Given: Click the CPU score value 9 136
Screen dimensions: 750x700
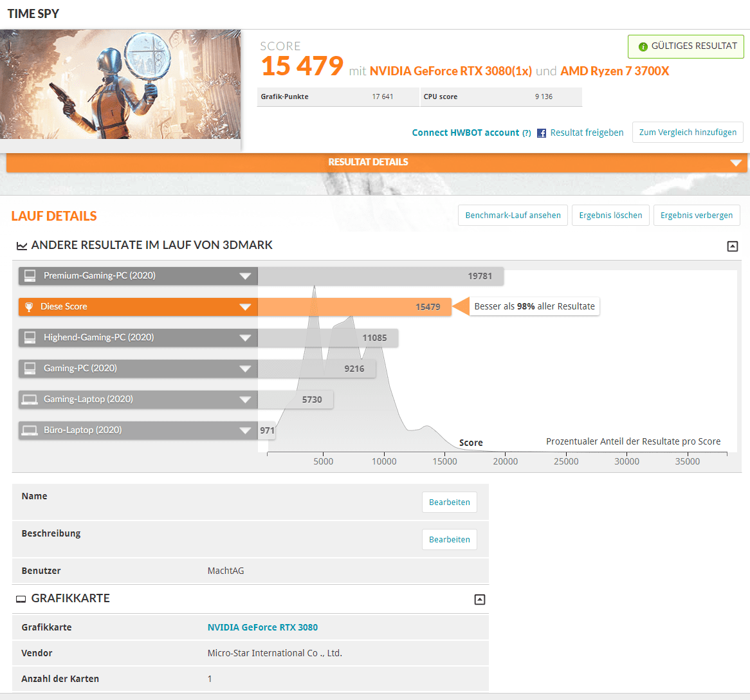Looking at the screenshot, I should pyautogui.click(x=544, y=97).
